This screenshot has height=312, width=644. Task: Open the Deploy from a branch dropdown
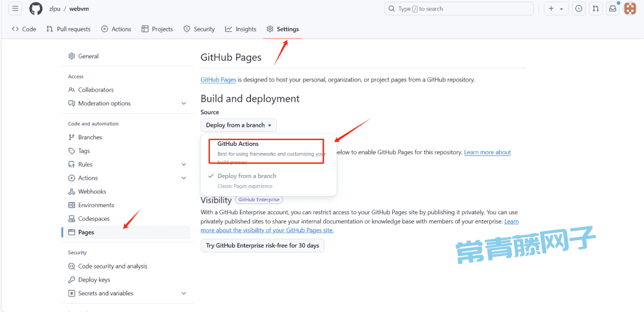(x=239, y=125)
